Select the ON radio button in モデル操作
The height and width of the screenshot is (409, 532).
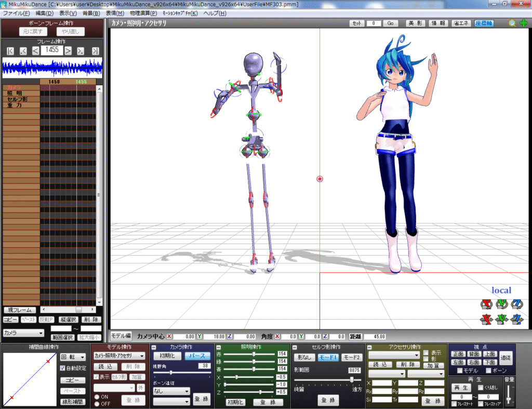click(97, 397)
